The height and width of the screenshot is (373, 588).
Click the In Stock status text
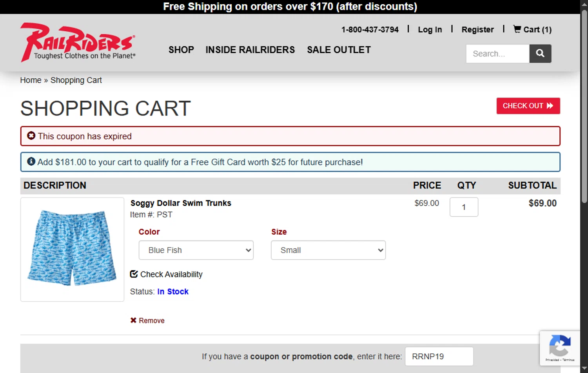click(173, 292)
